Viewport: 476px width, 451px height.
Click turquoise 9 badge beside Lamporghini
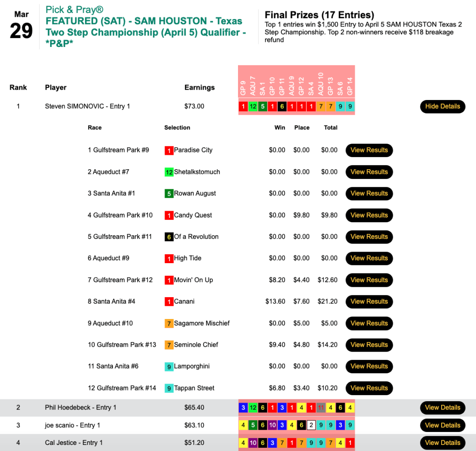[169, 366]
